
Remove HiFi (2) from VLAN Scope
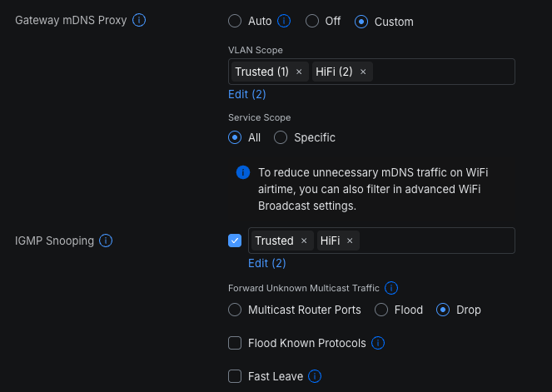click(364, 72)
